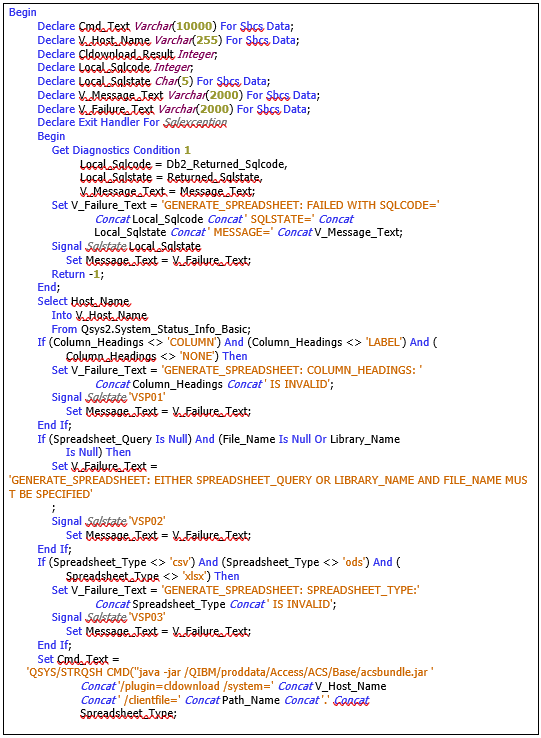Viewport: 541px width, 738px height.
Task: Click the 'xlsx' string literal
Action: click(194, 576)
